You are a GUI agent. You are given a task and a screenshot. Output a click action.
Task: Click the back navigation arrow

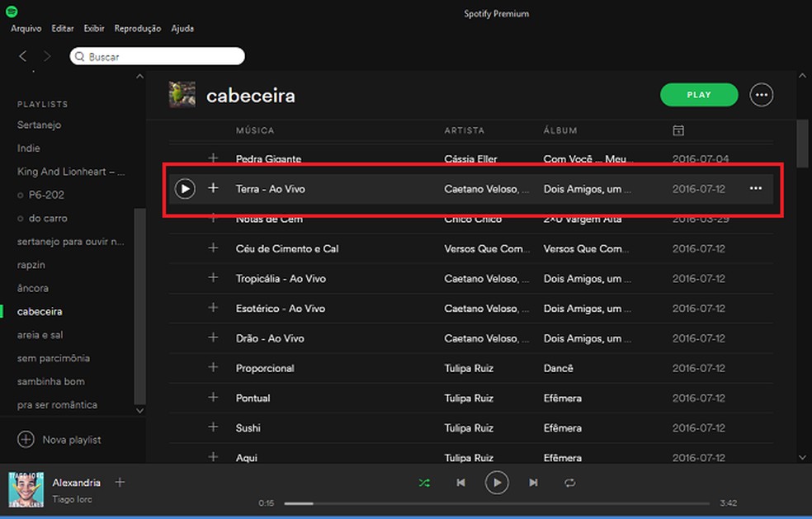click(22, 56)
